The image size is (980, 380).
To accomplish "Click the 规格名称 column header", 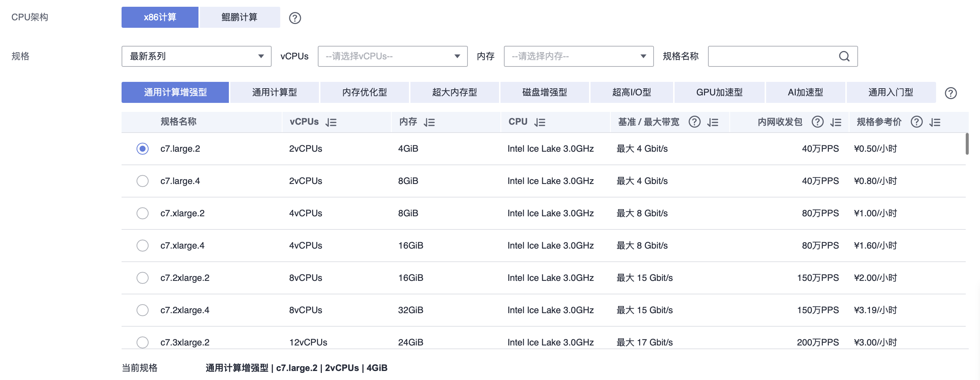I will point(179,122).
